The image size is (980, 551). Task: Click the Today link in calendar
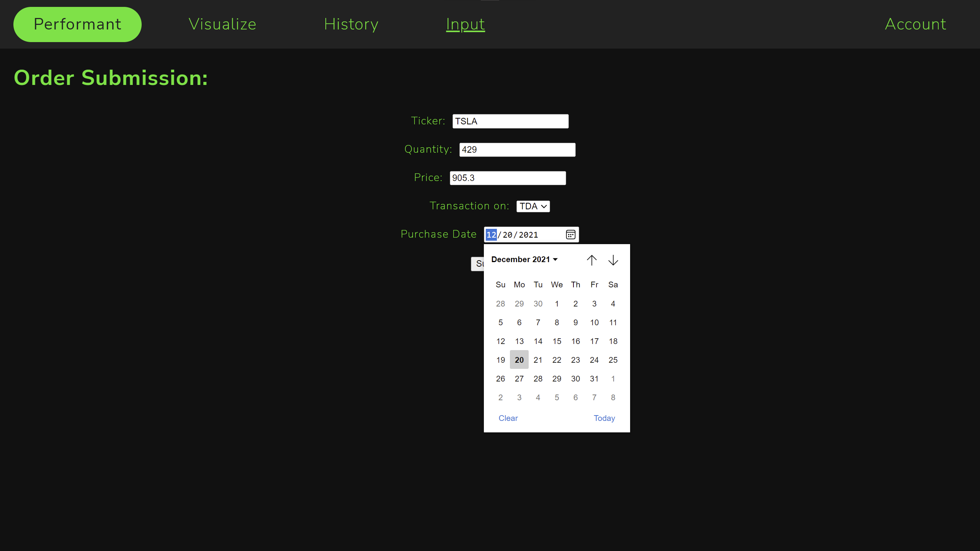coord(604,418)
